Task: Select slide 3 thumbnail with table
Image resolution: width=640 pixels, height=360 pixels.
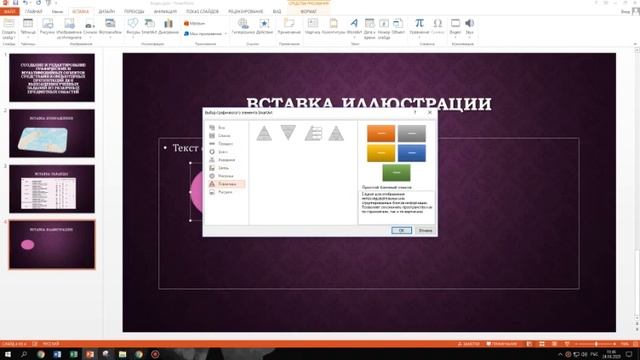Action: (52, 189)
